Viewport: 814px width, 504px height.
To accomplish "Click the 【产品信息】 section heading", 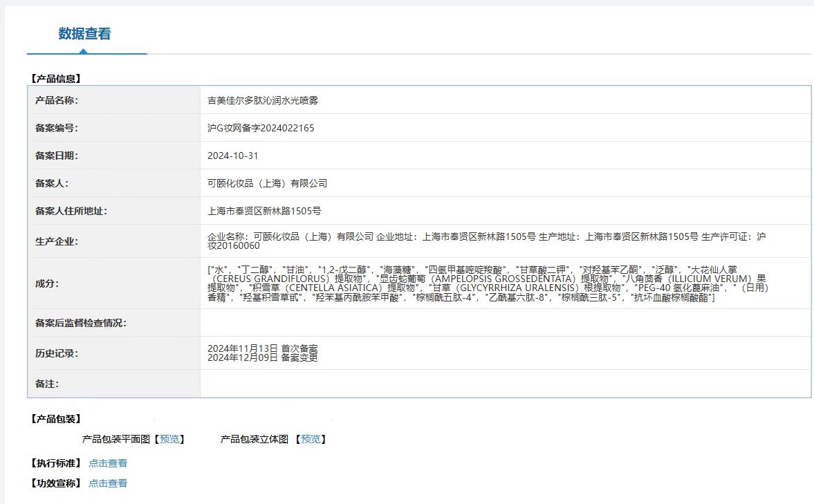I will click(56, 79).
